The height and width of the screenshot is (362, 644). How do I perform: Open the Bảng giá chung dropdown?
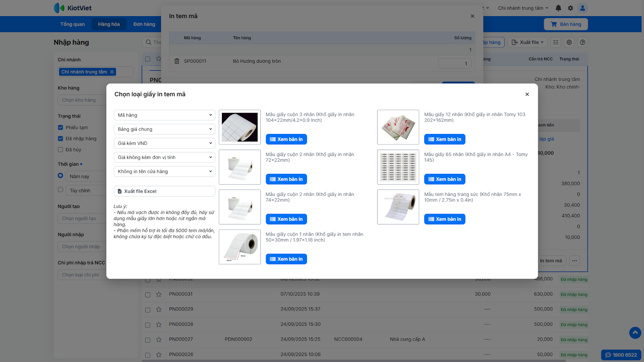164,129
